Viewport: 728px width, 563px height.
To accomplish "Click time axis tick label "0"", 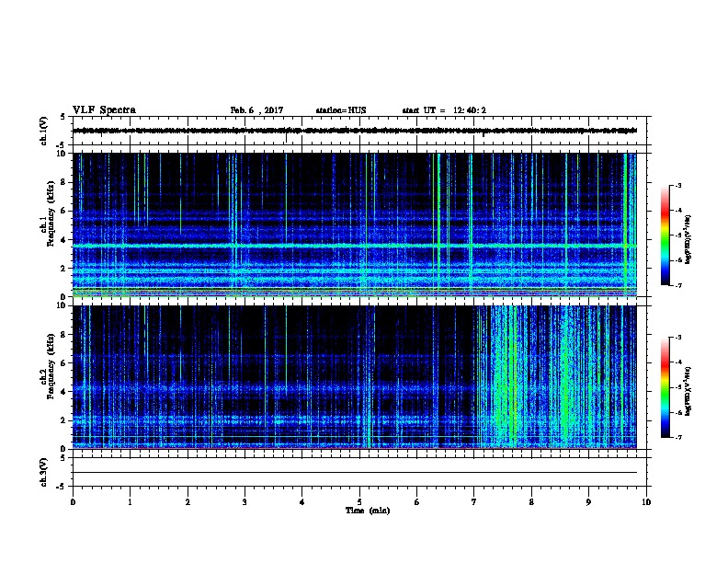I will click(73, 502).
